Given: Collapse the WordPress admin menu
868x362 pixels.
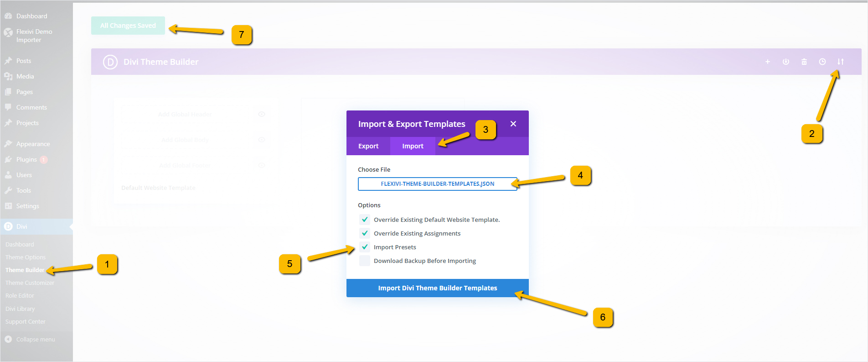Looking at the screenshot, I should 35,339.
